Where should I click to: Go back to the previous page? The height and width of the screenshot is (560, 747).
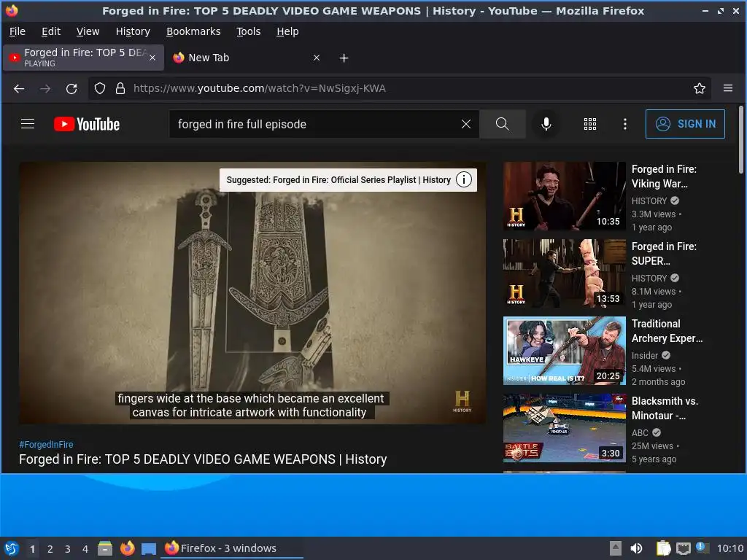tap(19, 88)
